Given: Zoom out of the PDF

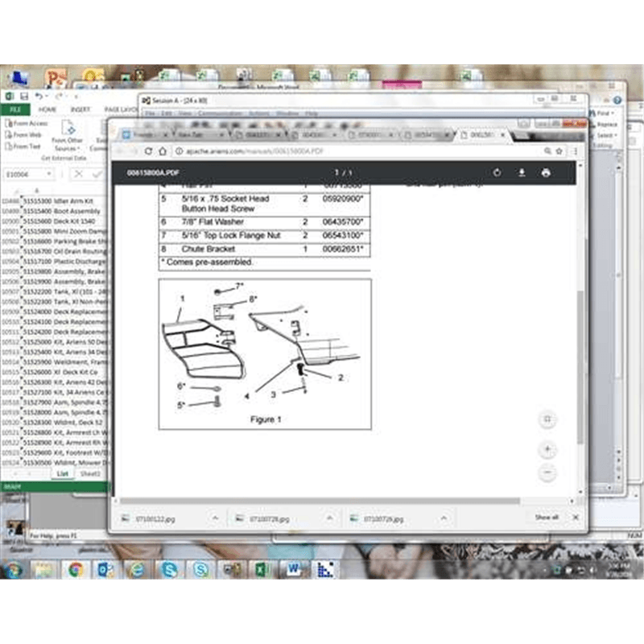Looking at the screenshot, I should coord(547,473).
